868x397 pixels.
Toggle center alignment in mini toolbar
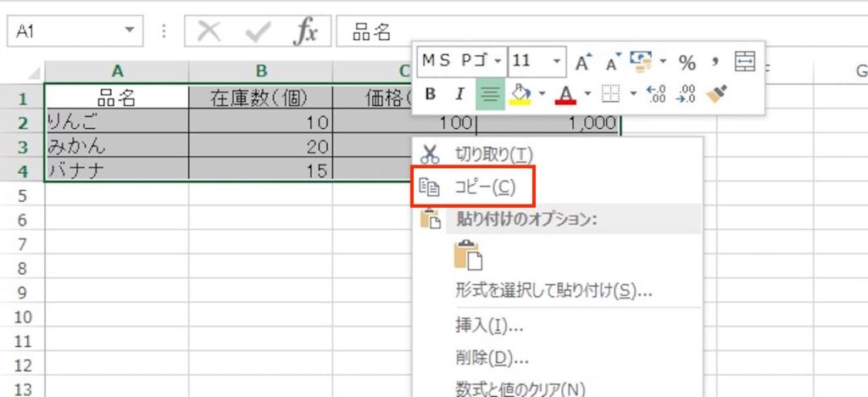[490, 94]
